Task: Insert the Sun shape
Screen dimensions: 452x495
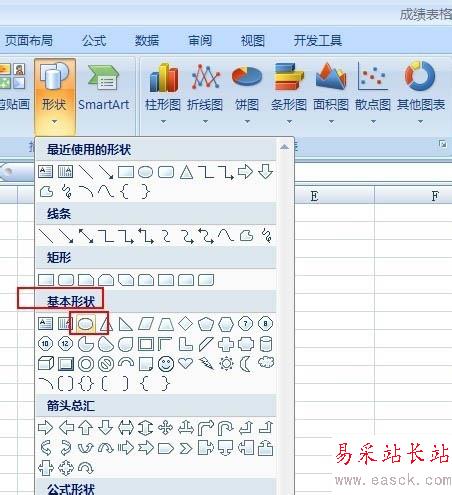Action: point(226,364)
